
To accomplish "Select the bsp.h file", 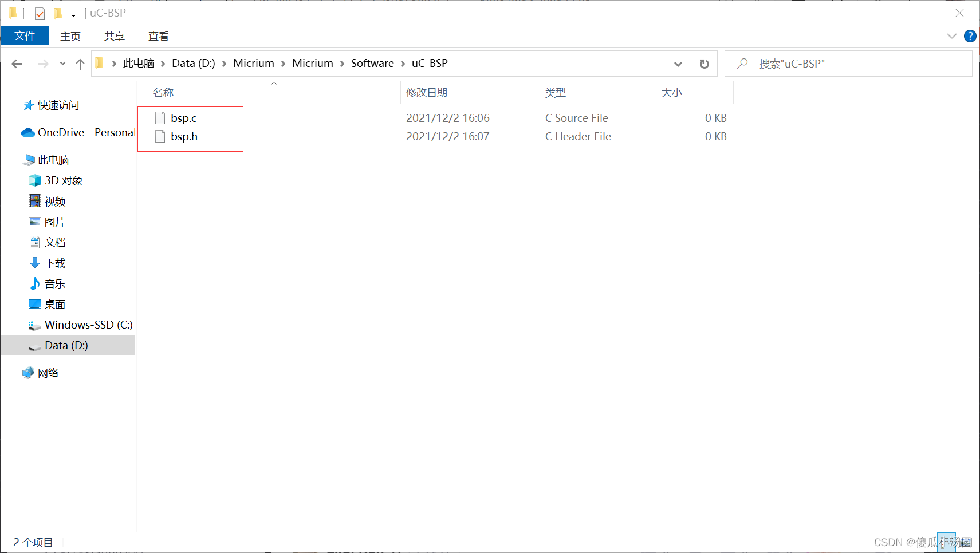I will 184,136.
